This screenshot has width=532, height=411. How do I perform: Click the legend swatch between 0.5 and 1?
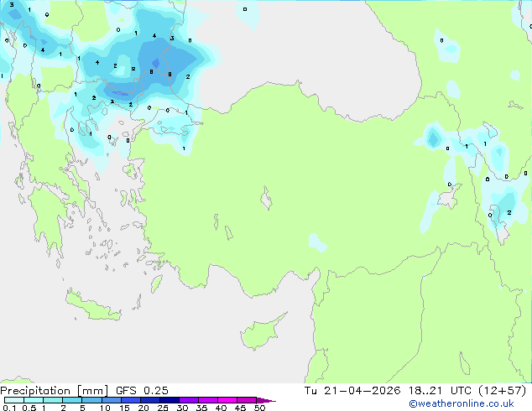[x=34, y=400]
